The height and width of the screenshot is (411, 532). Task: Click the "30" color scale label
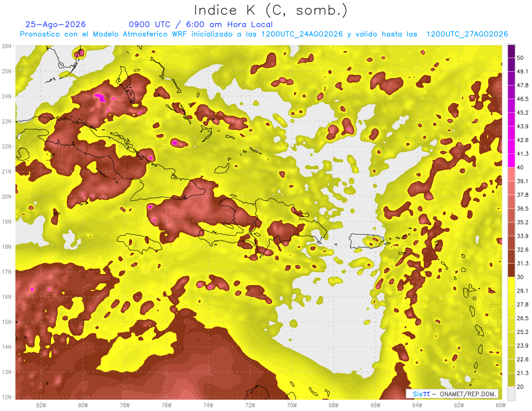coord(520,277)
